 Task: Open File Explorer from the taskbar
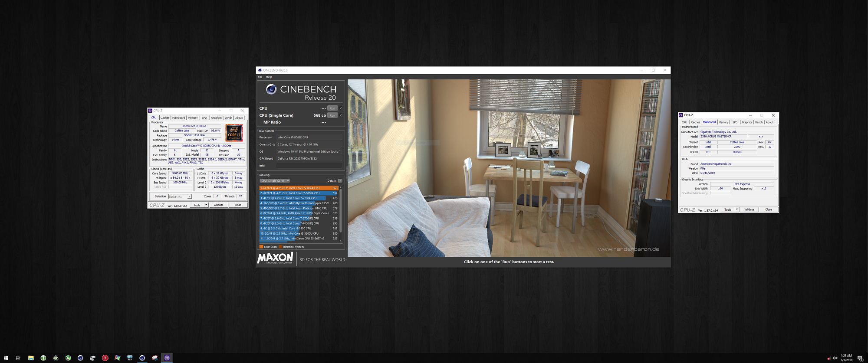pyautogui.click(x=31, y=358)
